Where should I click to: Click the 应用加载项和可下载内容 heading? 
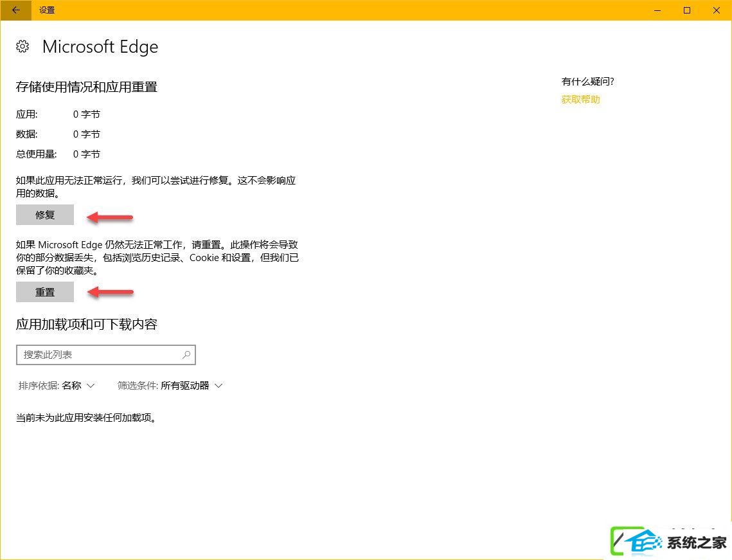(86, 324)
